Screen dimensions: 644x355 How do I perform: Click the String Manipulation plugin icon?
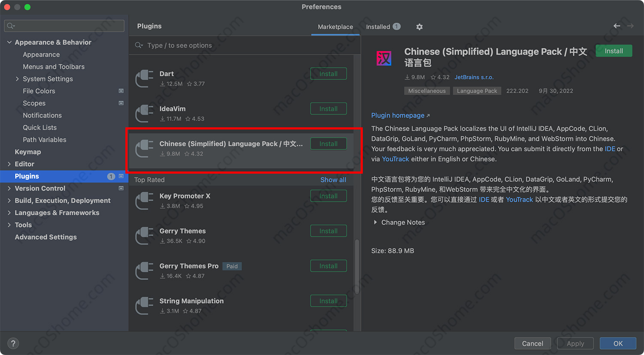pos(145,306)
